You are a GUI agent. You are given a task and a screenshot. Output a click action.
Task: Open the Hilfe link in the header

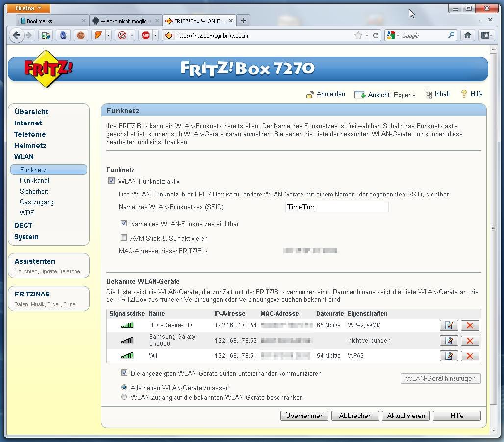click(x=472, y=94)
